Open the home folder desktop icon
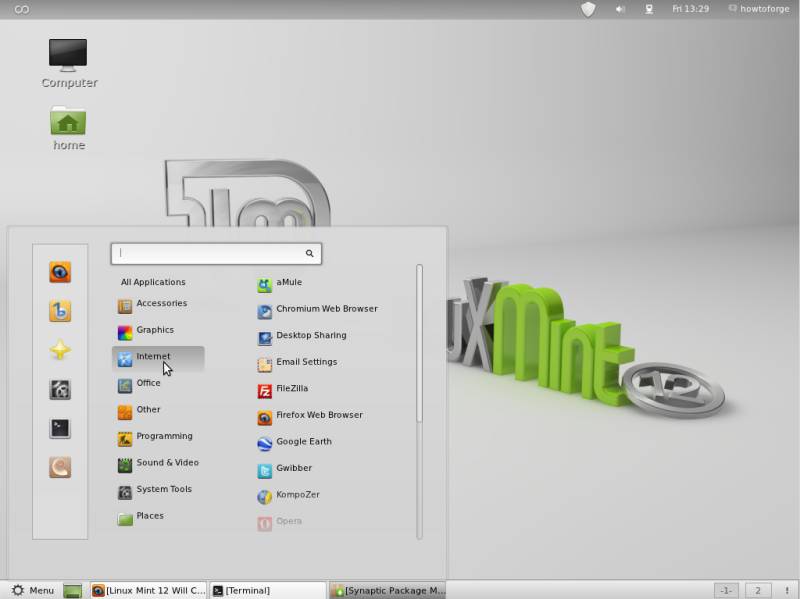The width and height of the screenshot is (800, 599). pos(68,128)
